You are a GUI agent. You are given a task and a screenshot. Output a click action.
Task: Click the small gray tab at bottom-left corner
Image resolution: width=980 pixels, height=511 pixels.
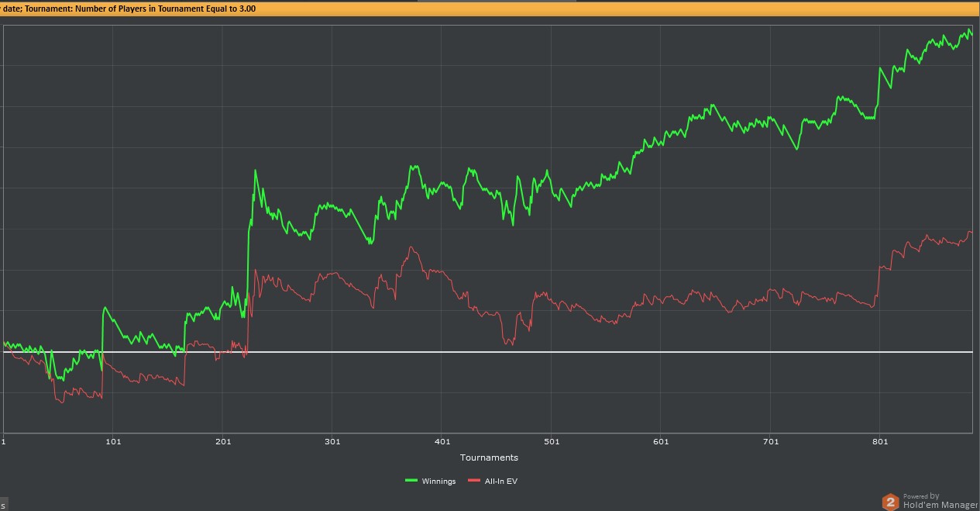tap(4, 506)
